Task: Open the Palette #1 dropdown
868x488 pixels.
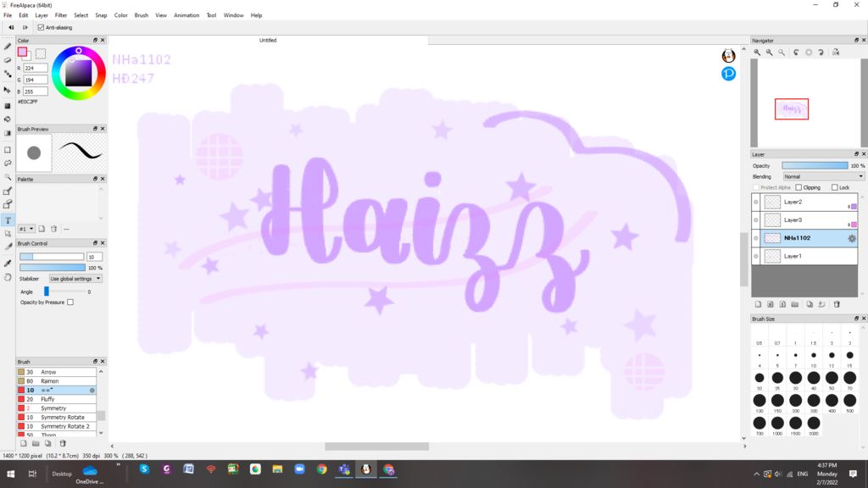Action: 26,229
